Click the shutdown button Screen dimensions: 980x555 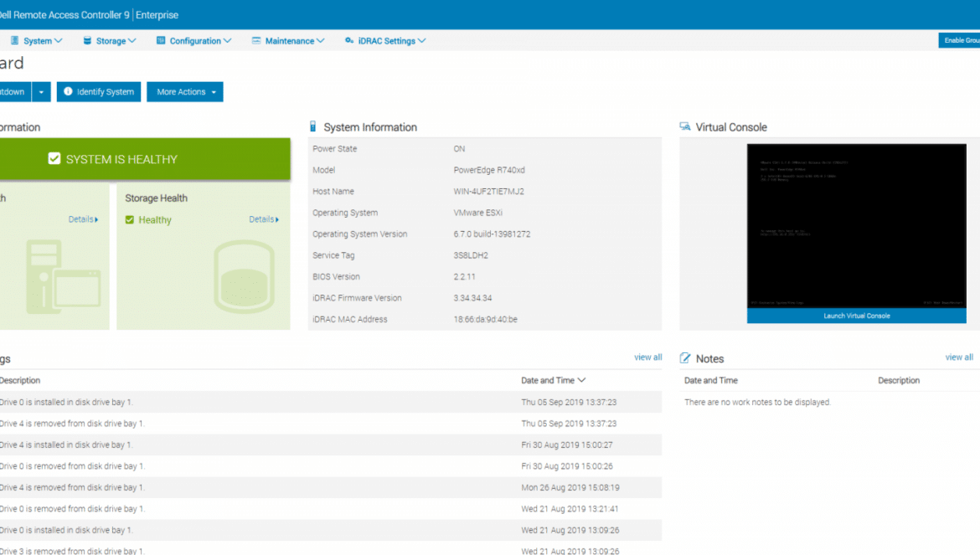(x=15, y=92)
